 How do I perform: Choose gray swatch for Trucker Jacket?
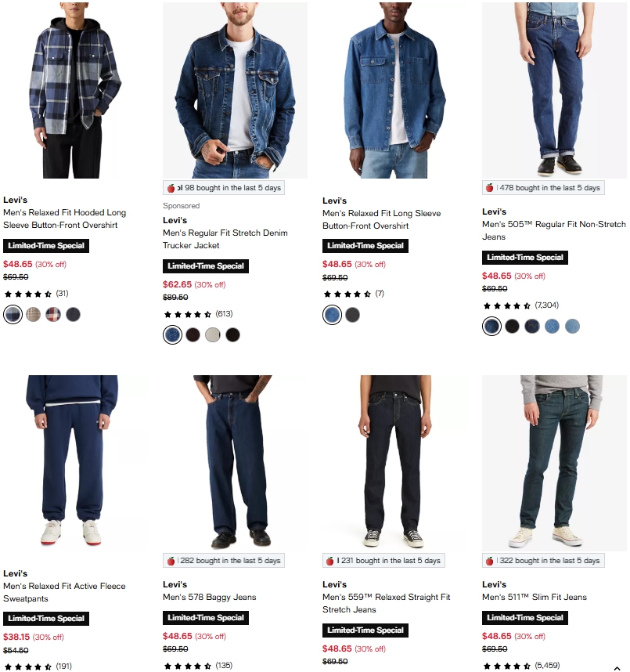[212, 334]
